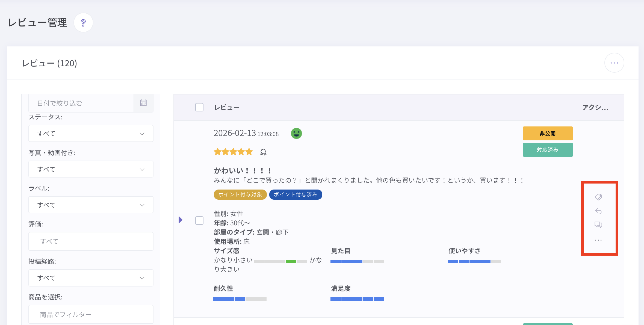Expand the ステータス dropdown
The width and height of the screenshot is (644, 325).
[x=91, y=134]
